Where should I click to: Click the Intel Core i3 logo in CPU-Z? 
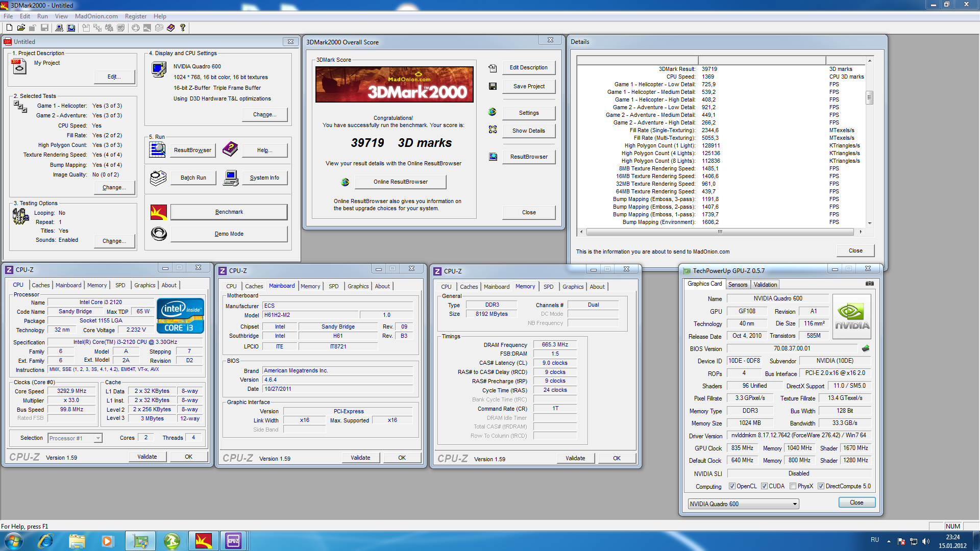(181, 316)
